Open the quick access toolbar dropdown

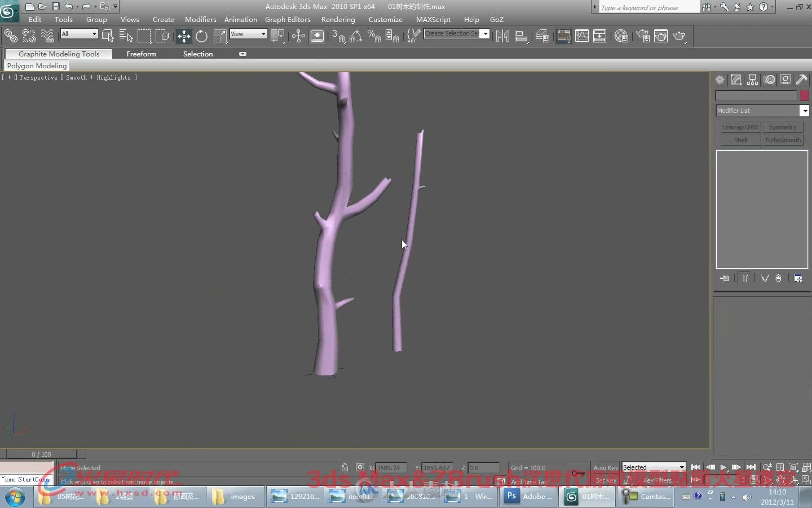(x=116, y=7)
